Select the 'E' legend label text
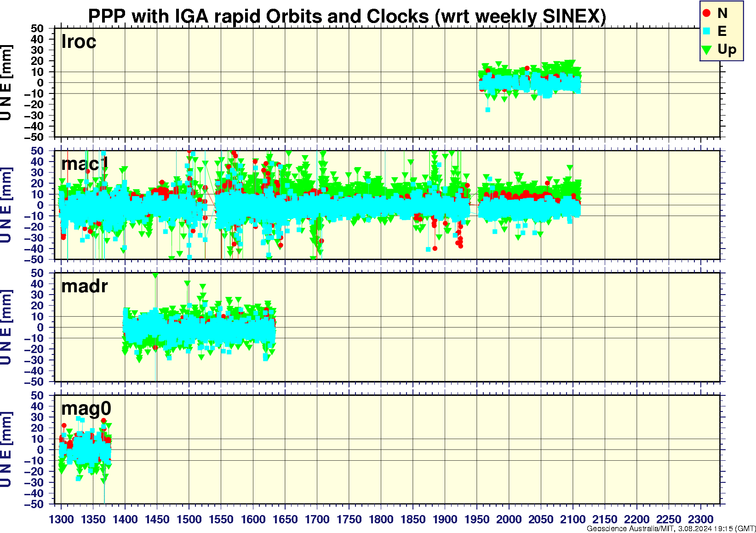Viewport: 756px width, 533px height. (722, 31)
